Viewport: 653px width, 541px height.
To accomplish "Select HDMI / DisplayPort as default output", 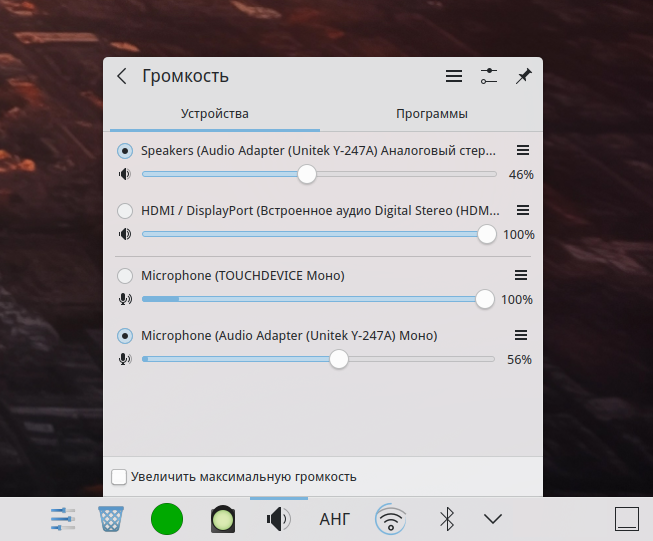I will point(125,211).
